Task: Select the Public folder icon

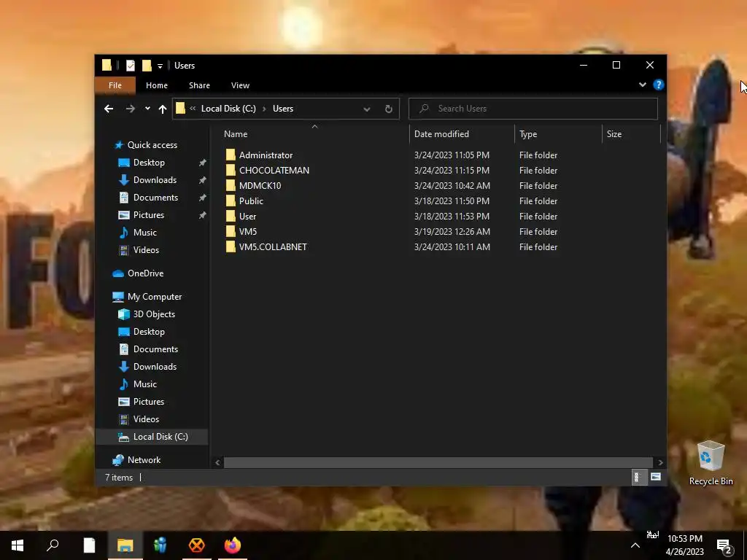Action: click(231, 201)
